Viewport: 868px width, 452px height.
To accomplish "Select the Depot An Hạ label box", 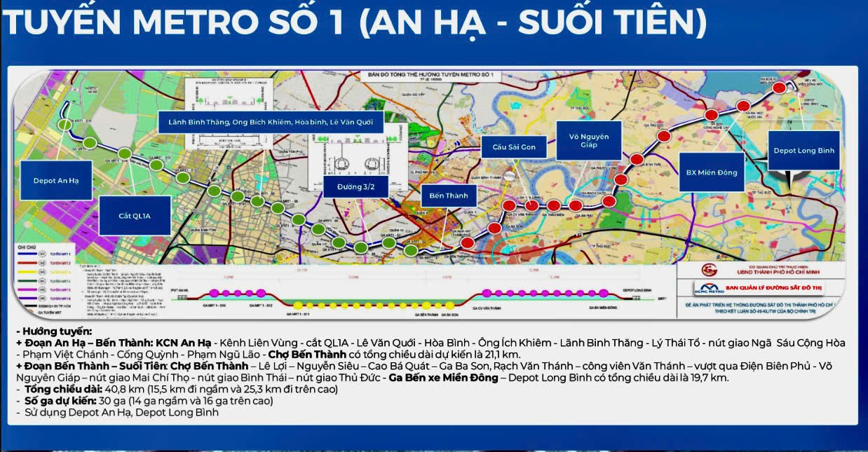I will point(56,181).
